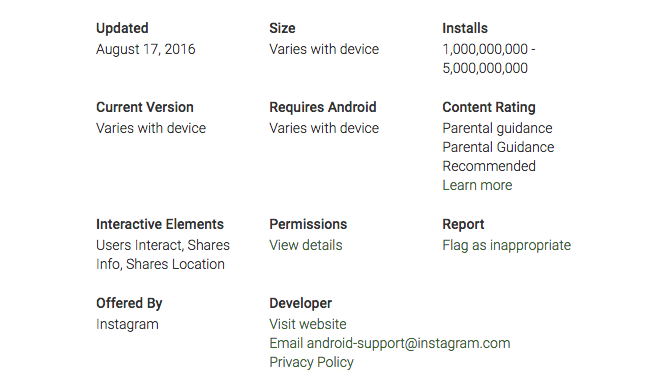Select the Developer heading
This screenshot has width=668, height=390.
tap(300, 303)
